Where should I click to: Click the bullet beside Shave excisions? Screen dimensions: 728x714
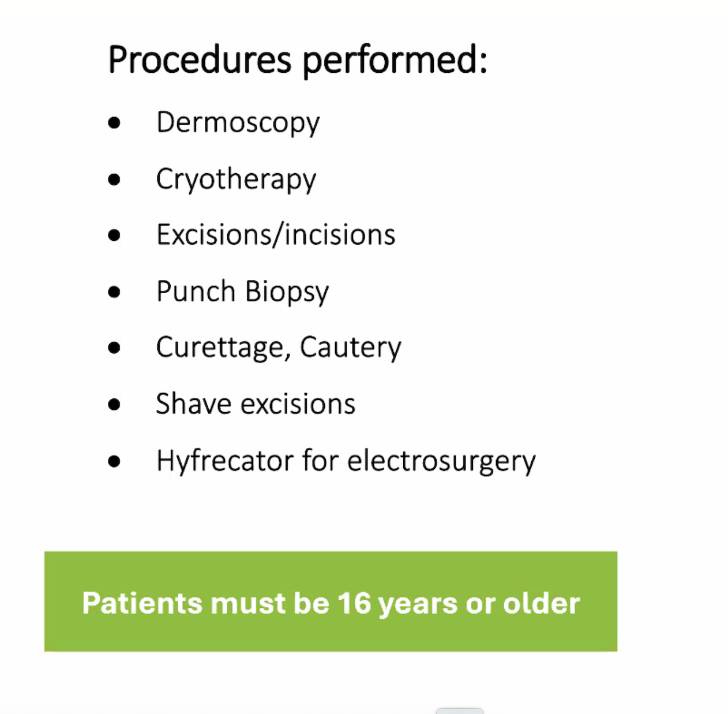(114, 405)
